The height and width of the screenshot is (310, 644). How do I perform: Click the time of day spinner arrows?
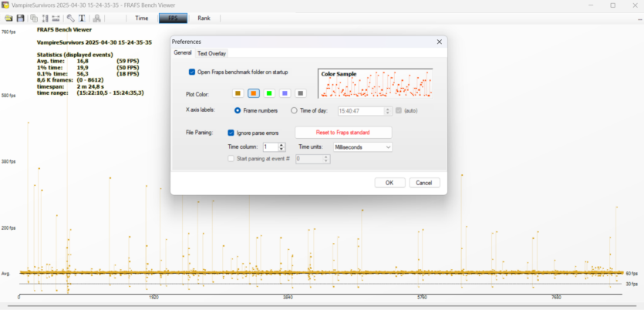388,111
